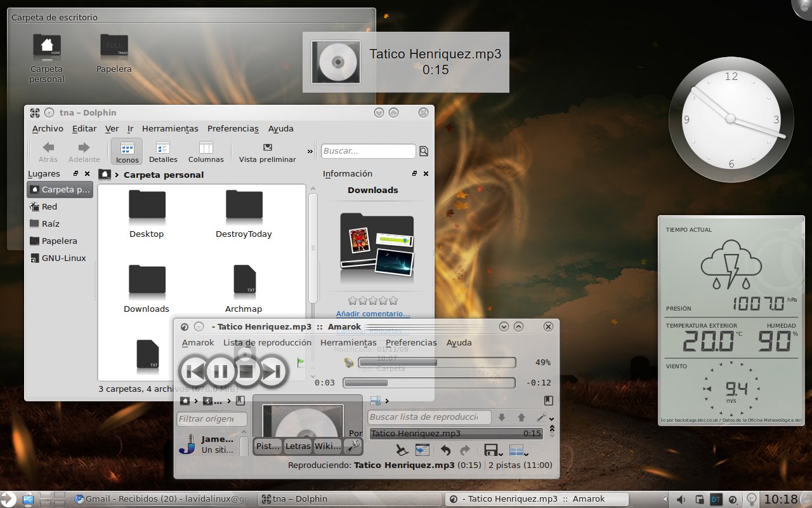Mute Amarok with the speaker icon
This screenshot has width=812, height=508.
[x=349, y=363]
